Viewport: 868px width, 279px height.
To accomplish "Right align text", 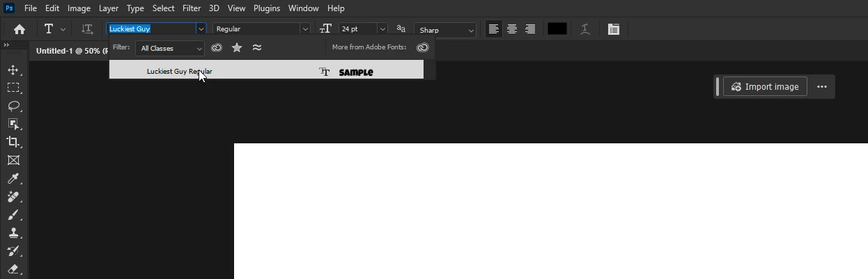I will coord(530,29).
